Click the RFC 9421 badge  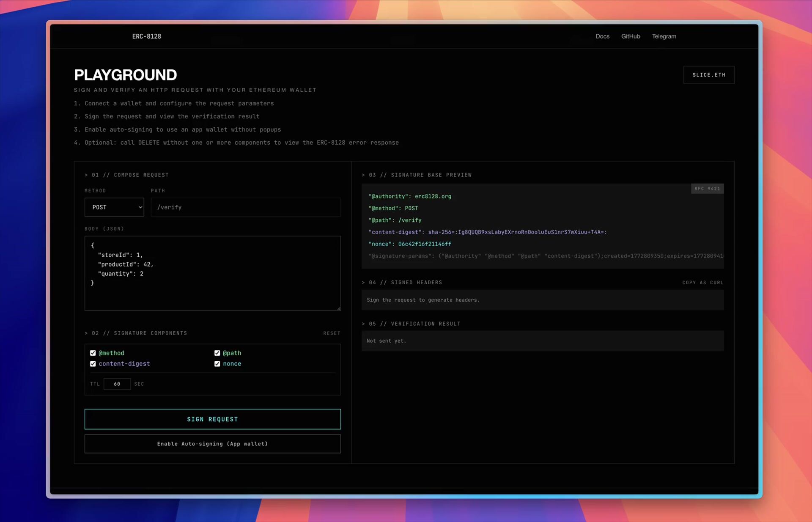tap(707, 189)
